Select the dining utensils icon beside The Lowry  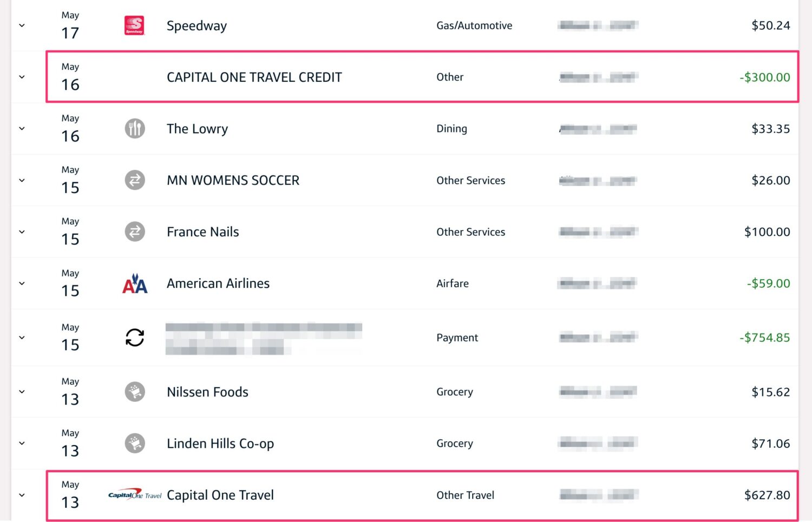[x=134, y=128]
